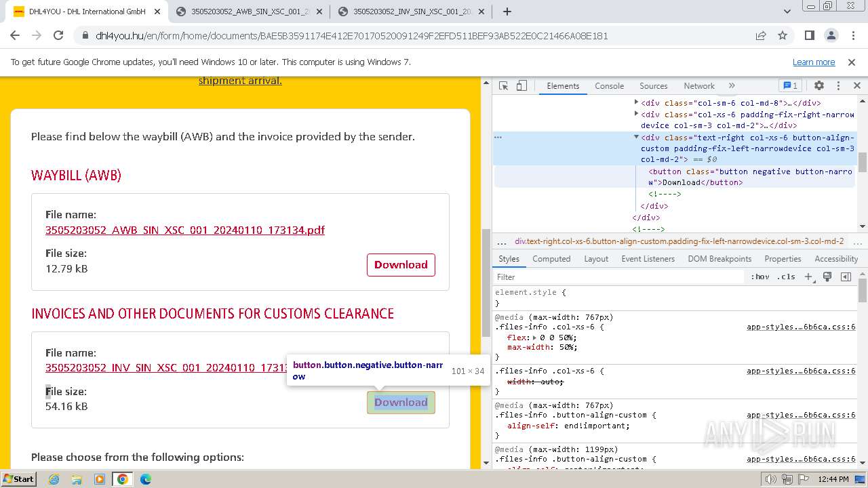
Task: Open the Chrome profile avatar
Action: (x=831, y=36)
